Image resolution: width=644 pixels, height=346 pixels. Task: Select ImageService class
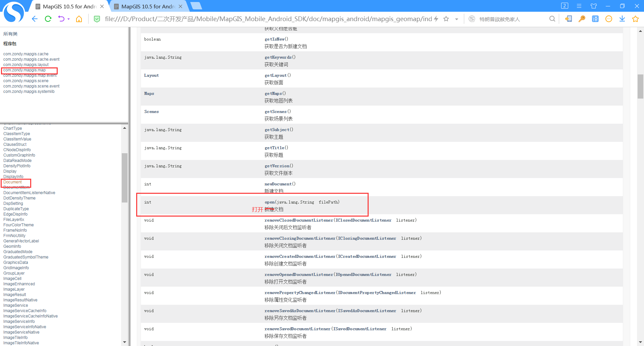(x=16, y=305)
